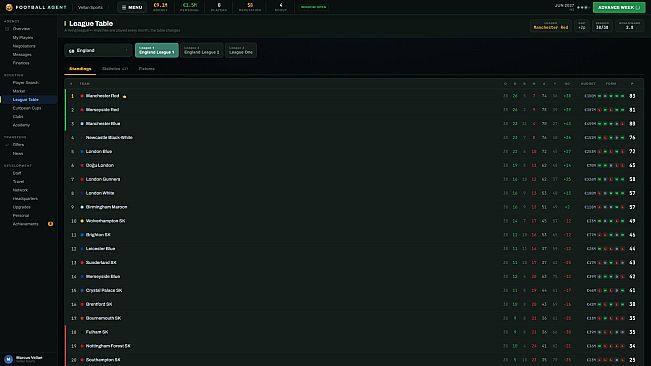Open Player Search in sidebar

(x=25, y=83)
